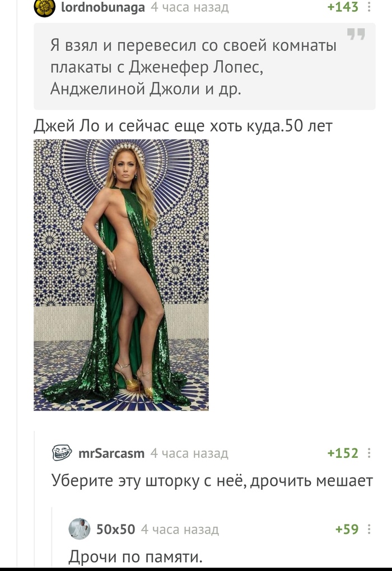This screenshot has width=392, height=571.
Task: Open options menu for lordnobunaga's comment
Action: click(x=369, y=7)
